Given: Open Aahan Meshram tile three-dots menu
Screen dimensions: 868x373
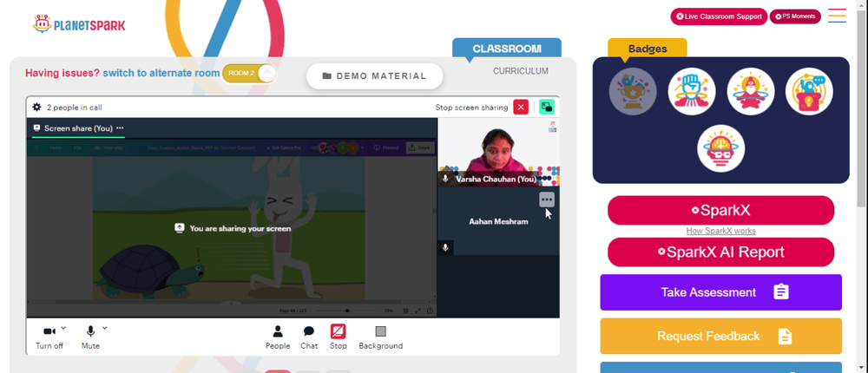Looking at the screenshot, I should point(546,200).
